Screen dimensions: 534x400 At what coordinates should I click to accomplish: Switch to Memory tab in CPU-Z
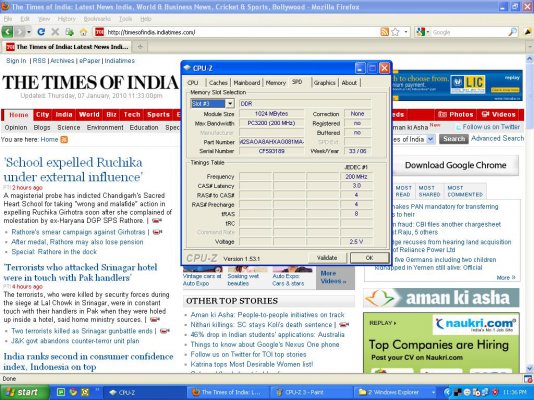(x=276, y=83)
